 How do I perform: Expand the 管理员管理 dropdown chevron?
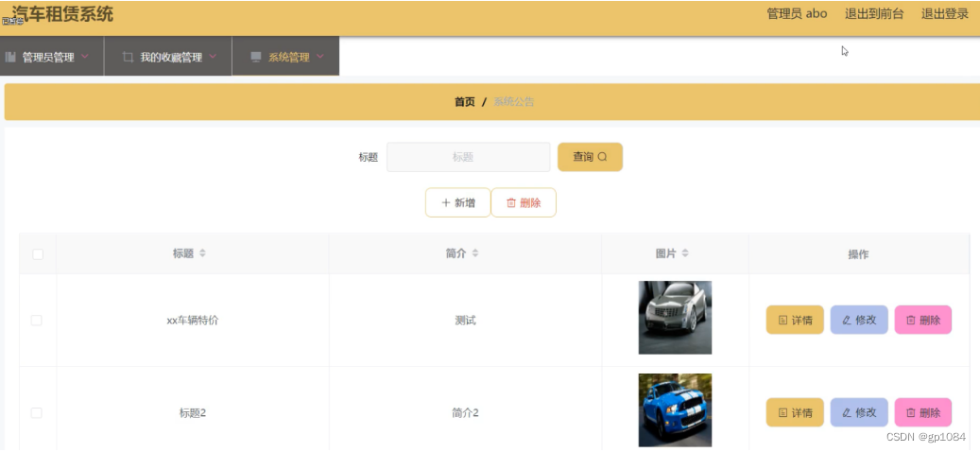(x=85, y=57)
